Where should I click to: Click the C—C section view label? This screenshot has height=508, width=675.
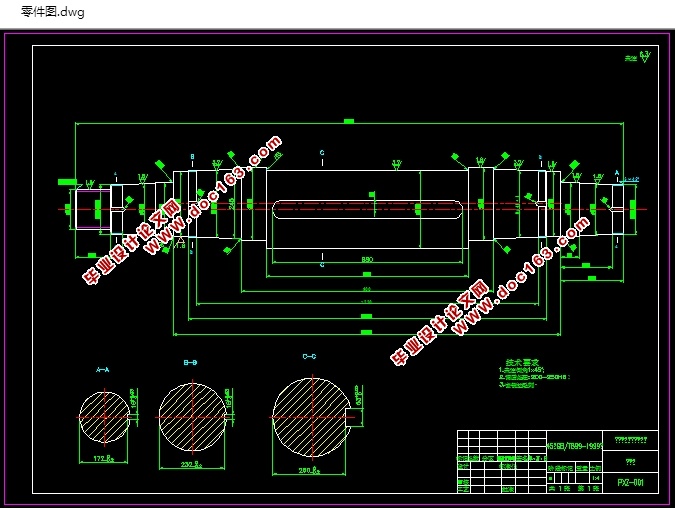(310, 356)
